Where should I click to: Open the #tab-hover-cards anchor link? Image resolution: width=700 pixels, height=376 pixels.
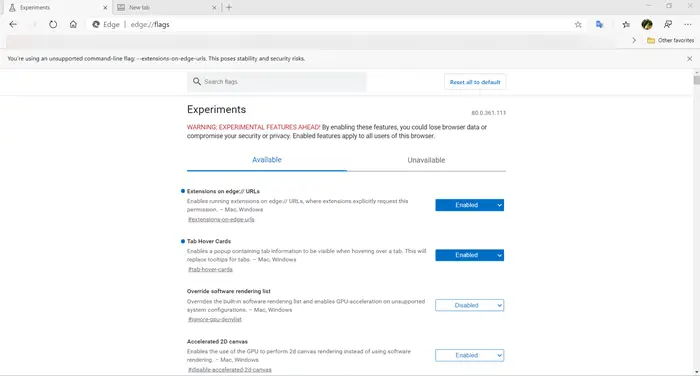(210, 269)
